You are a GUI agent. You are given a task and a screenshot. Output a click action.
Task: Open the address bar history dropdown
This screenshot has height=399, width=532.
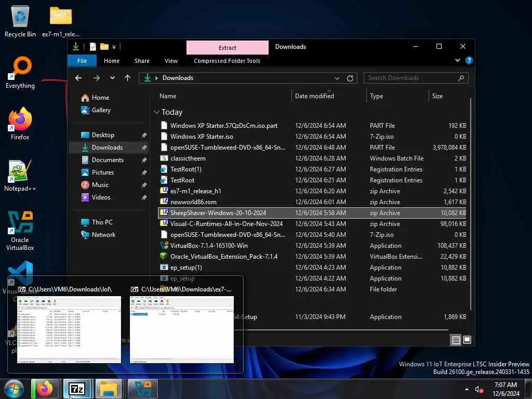[337, 78]
